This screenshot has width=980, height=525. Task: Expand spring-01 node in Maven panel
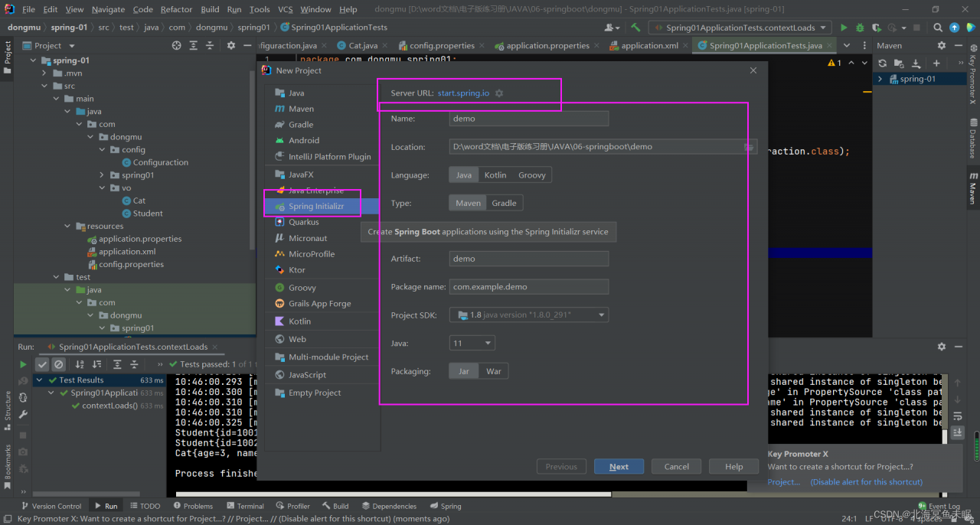tap(880, 79)
